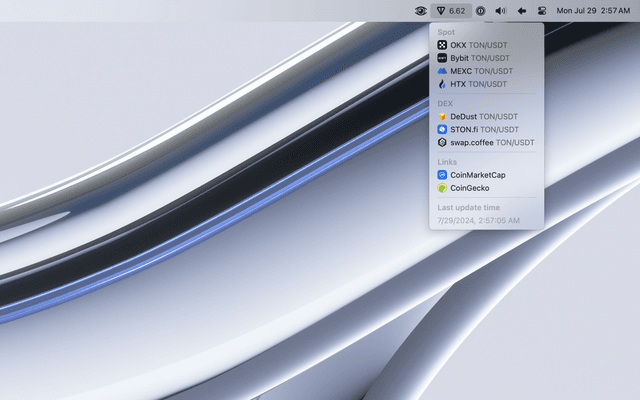Click the OKX exchange logo icon

[442, 45]
